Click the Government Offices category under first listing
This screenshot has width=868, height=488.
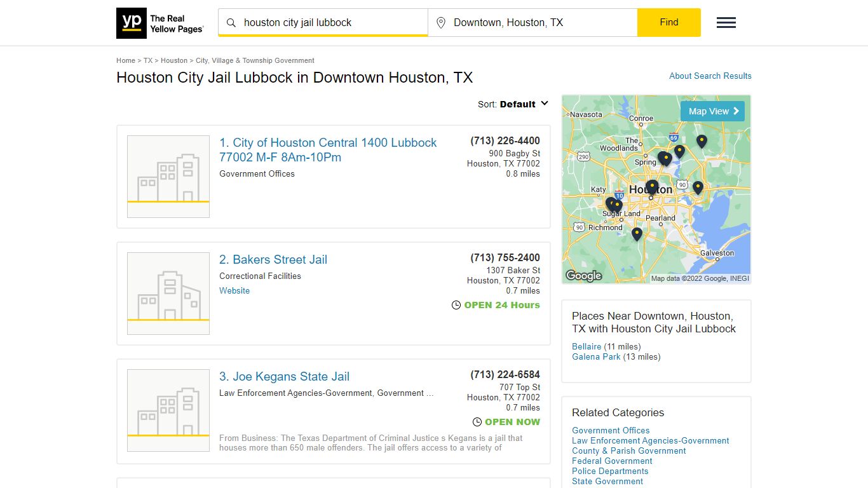click(257, 173)
